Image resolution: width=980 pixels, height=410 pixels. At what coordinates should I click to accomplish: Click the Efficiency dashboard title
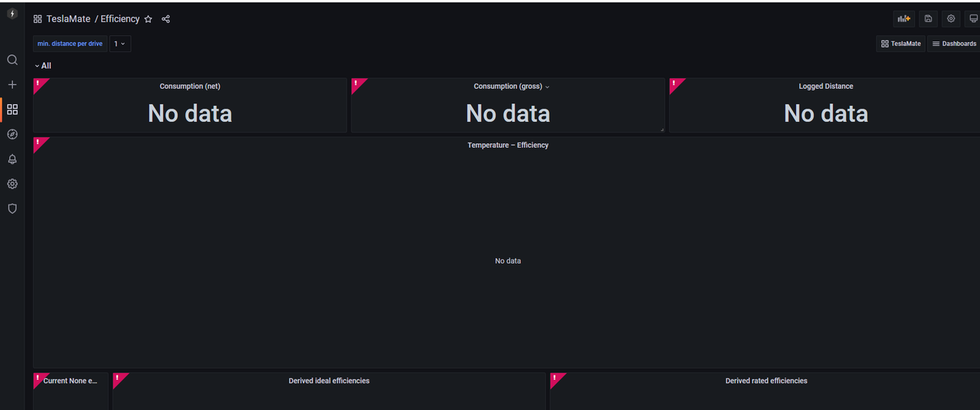(x=120, y=19)
